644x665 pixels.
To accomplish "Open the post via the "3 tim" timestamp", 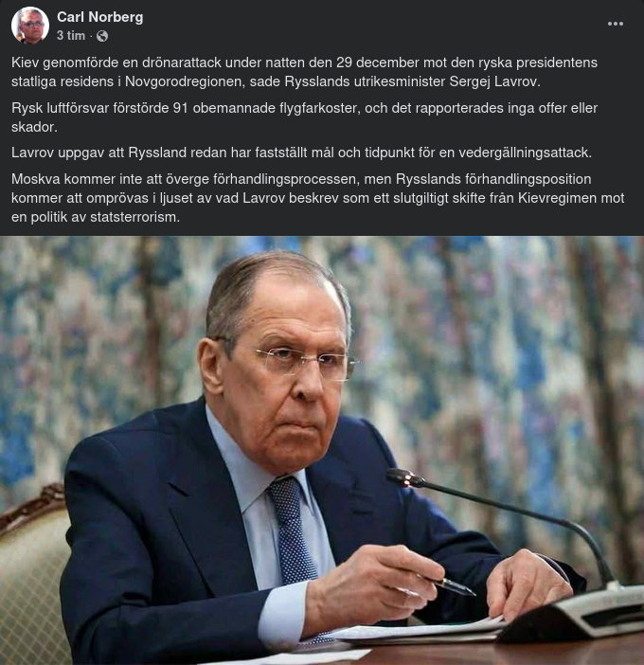I will click(71, 36).
